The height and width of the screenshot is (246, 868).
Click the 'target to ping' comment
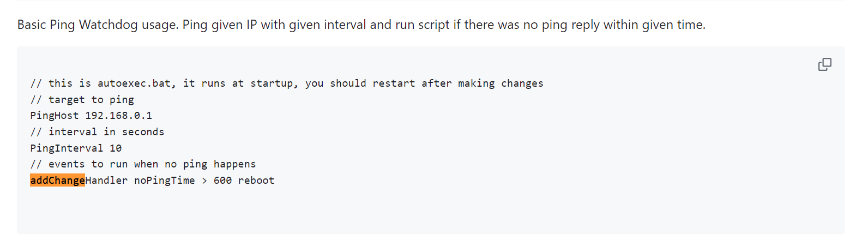click(x=82, y=100)
